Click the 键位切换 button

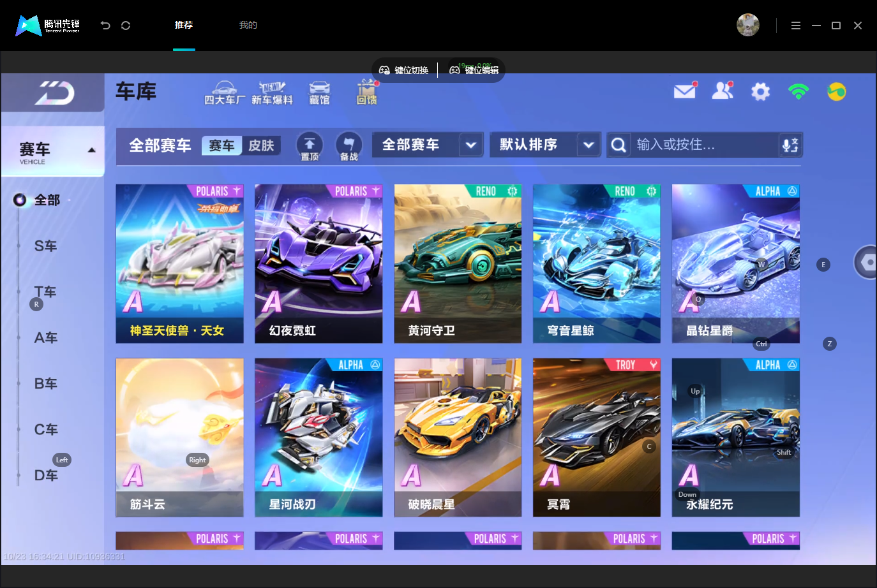(x=404, y=70)
